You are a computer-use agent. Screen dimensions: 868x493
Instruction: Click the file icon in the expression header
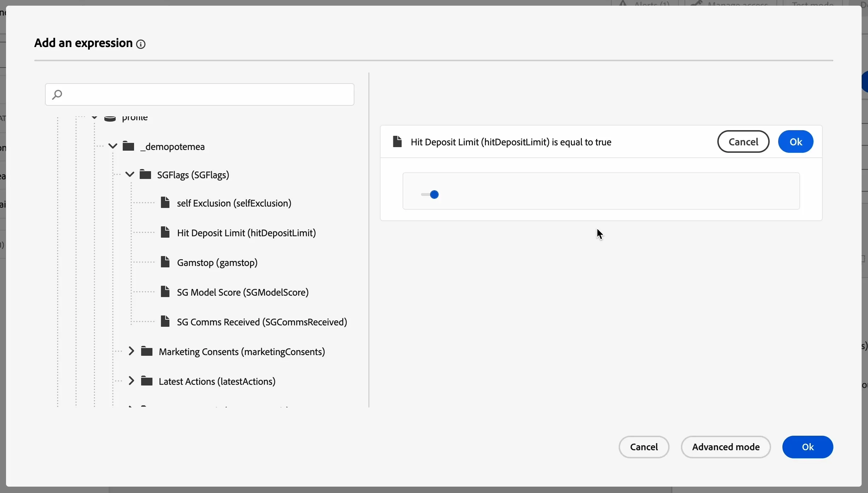[x=398, y=141]
